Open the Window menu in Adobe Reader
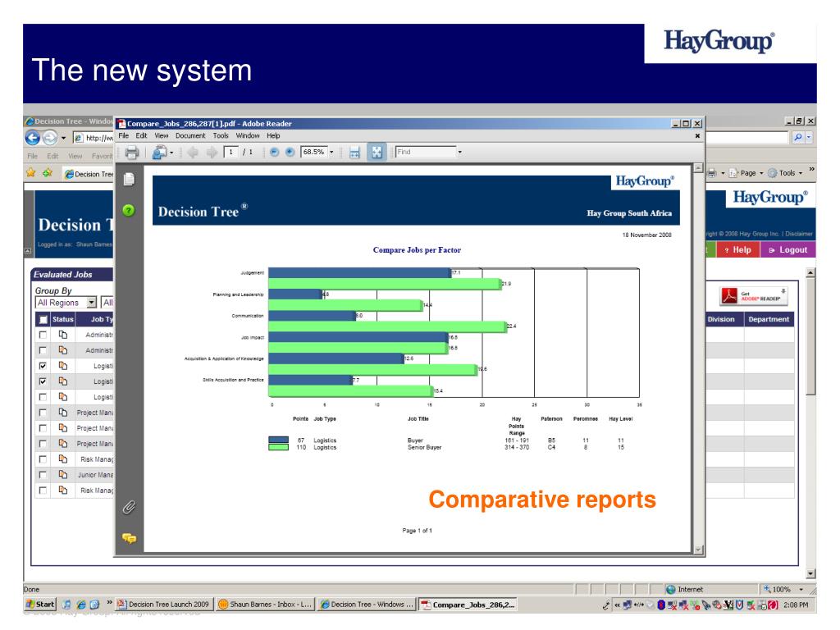The height and width of the screenshot is (630, 840). tap(248, 136)
